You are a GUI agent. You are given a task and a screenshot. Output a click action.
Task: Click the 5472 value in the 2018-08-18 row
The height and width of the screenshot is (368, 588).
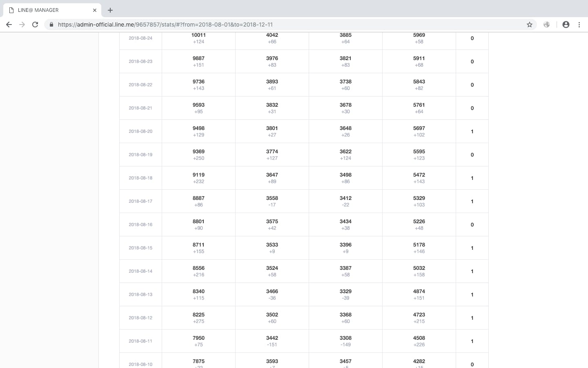pos(419,175)
